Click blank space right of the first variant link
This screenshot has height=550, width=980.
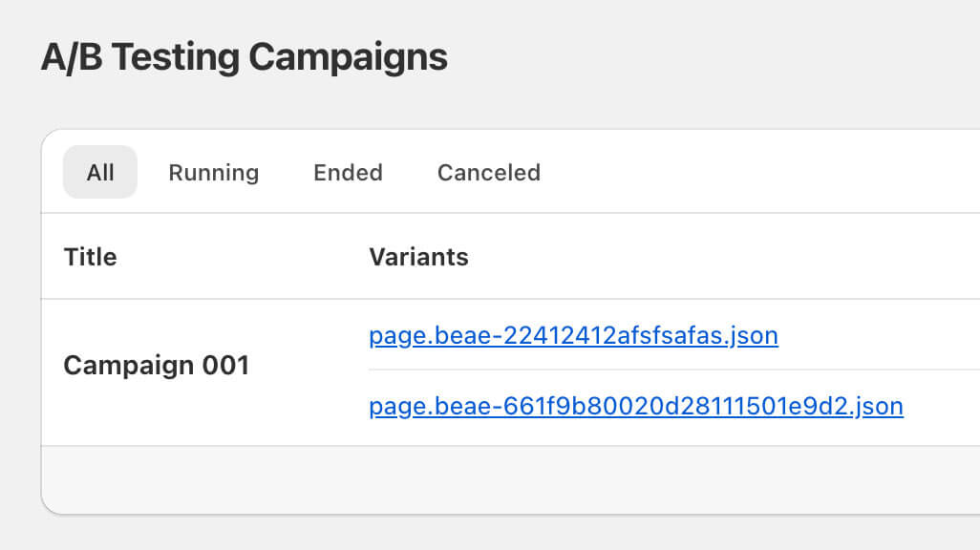(879, 336)
